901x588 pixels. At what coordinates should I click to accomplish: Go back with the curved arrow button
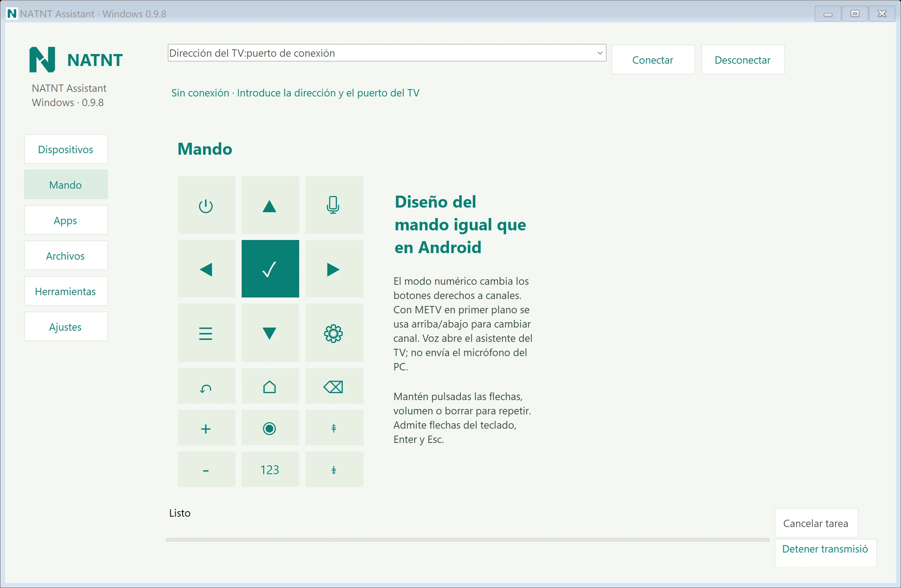click(x=207, y=386)
